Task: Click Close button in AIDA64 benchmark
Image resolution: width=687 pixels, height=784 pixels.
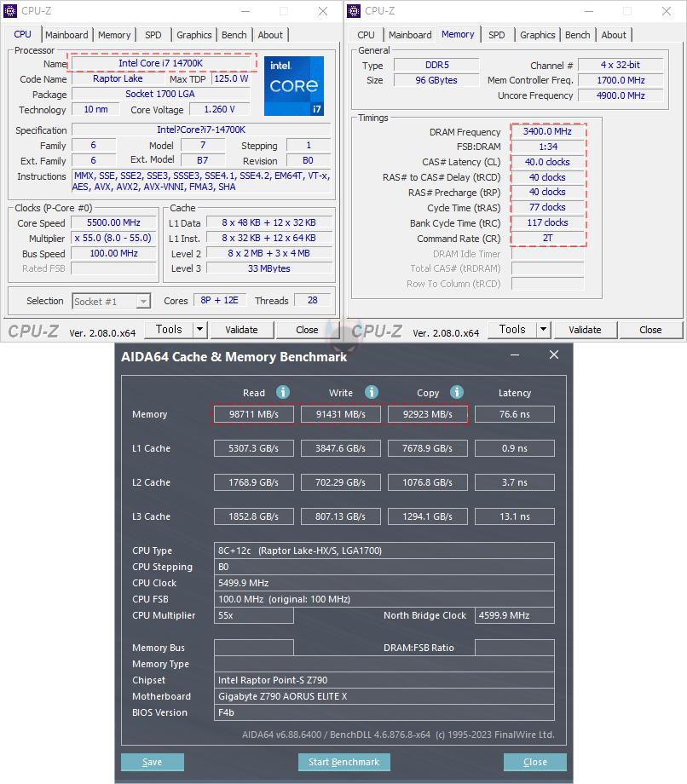Action: (535, 762)
